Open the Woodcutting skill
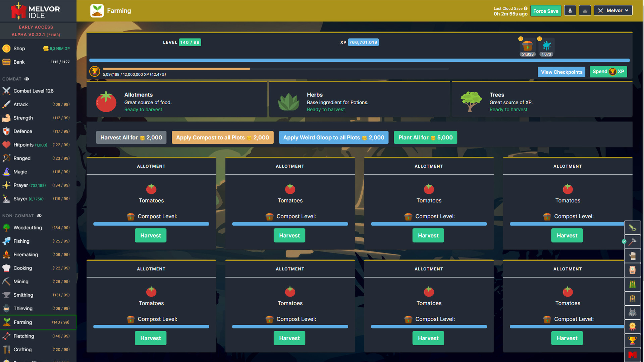Image resolution: width=644 pixels, height=362 pixels. pos(27,228)
